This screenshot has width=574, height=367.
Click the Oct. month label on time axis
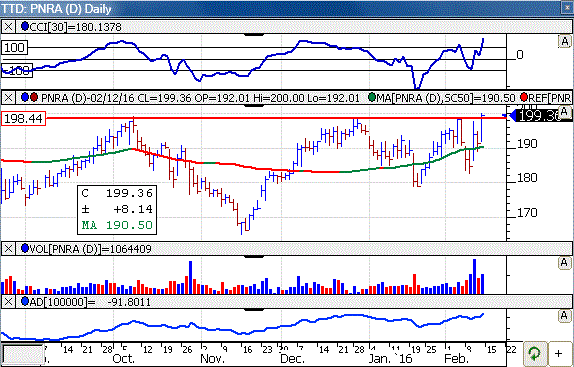pyautogui.click(x=124, y=358)
